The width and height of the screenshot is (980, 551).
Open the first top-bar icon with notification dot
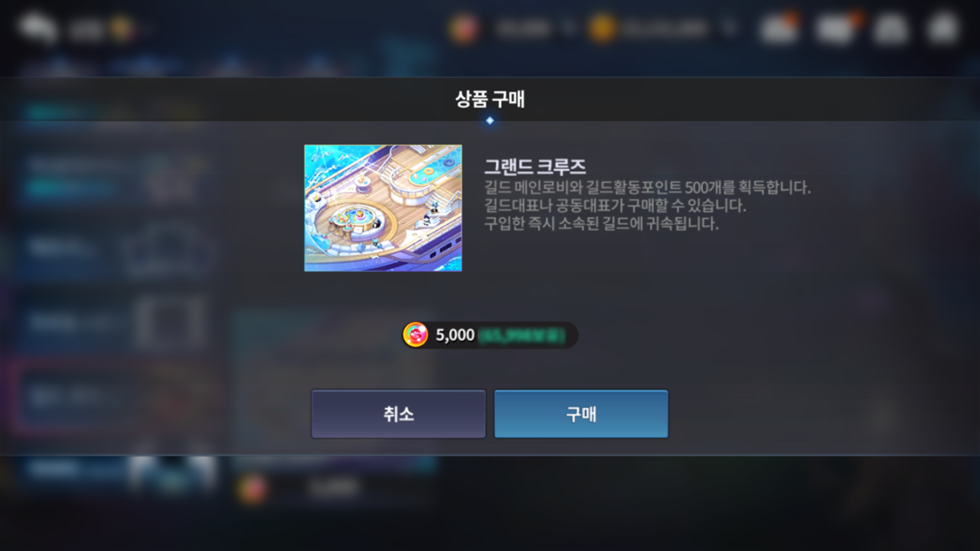[779, 28]
